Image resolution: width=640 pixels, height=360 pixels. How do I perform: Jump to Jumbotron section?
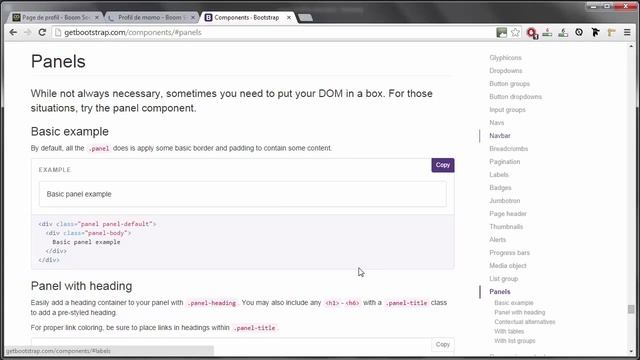[505, 201]
